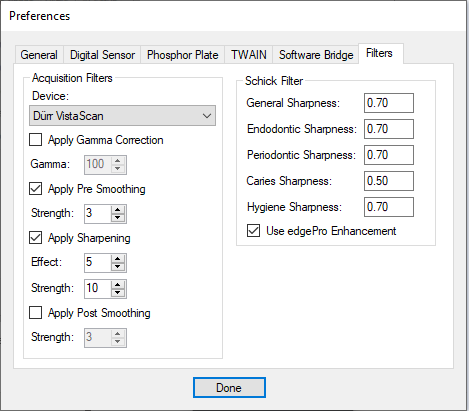Enable Apply Post Smoothing checkbox
Screen dimensions: 469x411
35,313
